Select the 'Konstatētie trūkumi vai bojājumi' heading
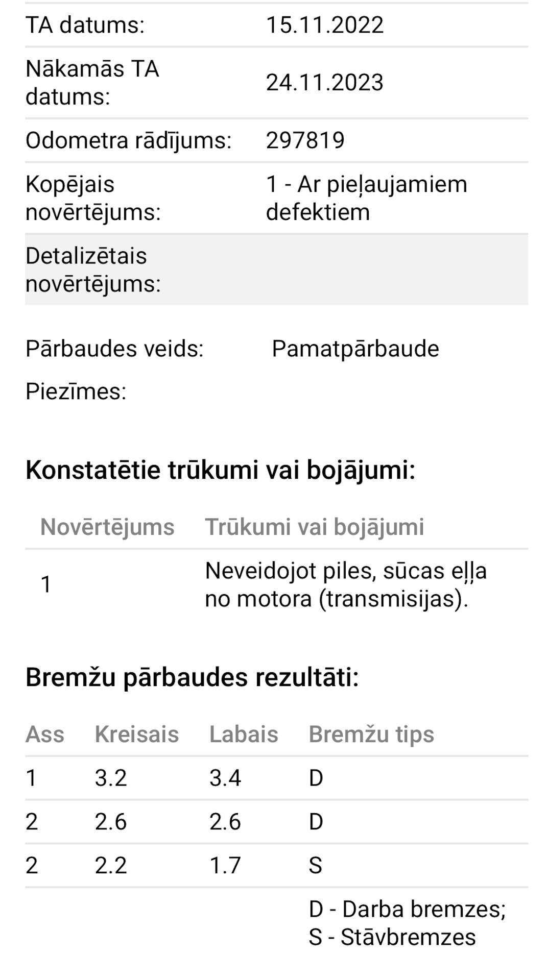The height and width of the screenshot is (980, 547). [x=220, y=470]
